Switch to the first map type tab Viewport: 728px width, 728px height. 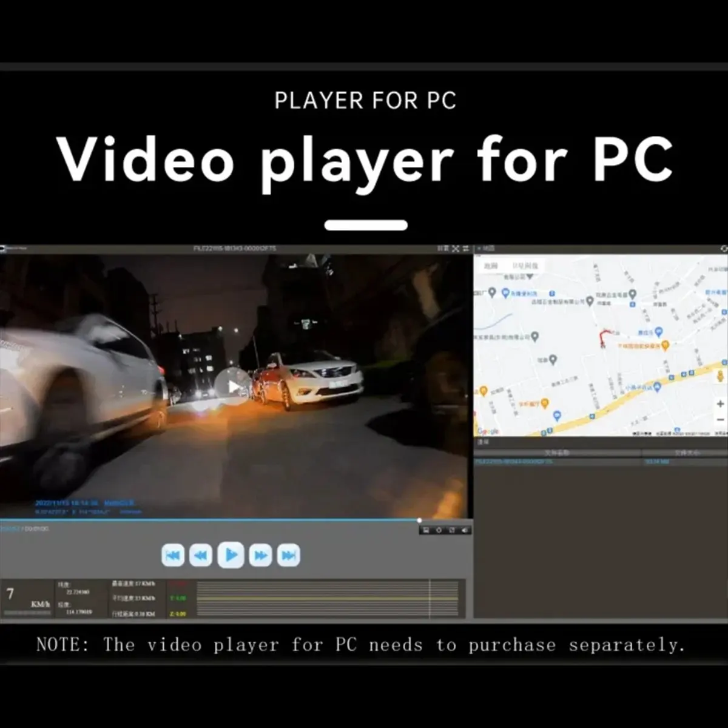click(491, 266)
